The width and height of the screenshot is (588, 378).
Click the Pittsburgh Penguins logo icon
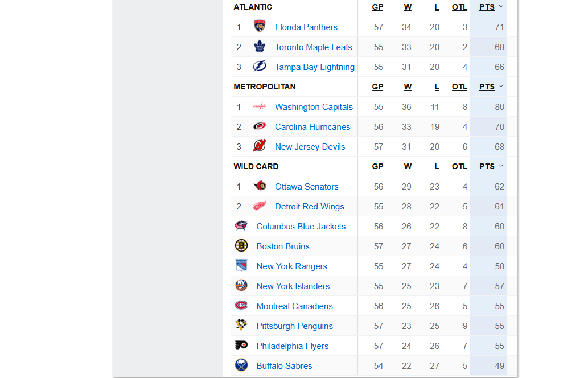(x=241, y=325)
